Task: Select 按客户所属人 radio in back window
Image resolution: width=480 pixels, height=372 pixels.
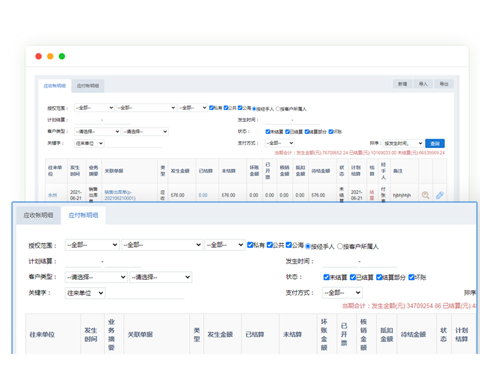Action: coord(278,109)
